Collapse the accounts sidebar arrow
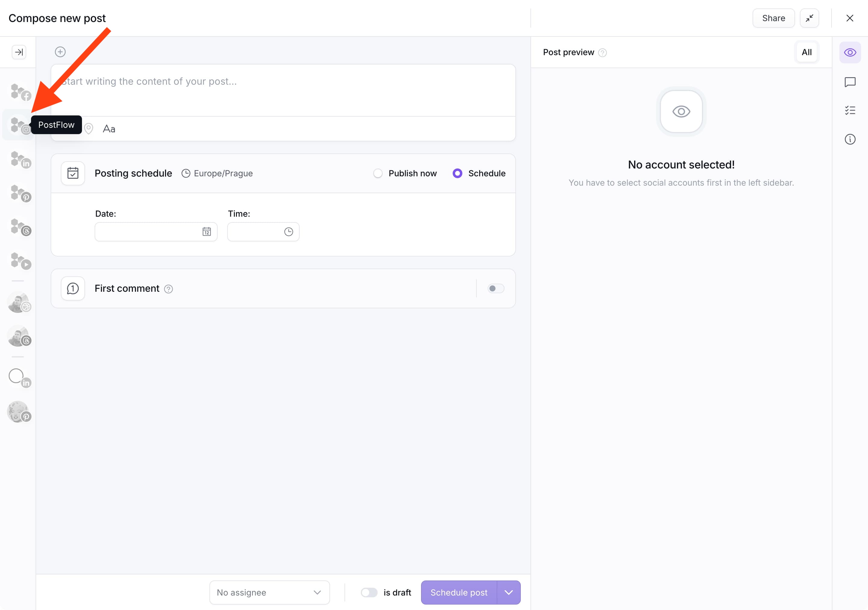 pos(19,52)
